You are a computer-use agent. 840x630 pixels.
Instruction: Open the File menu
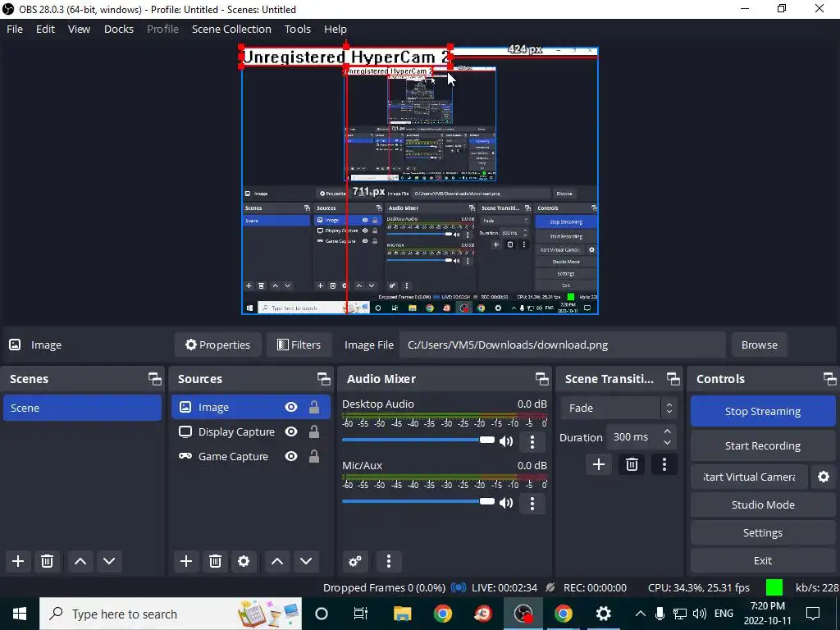click(15, 29)
